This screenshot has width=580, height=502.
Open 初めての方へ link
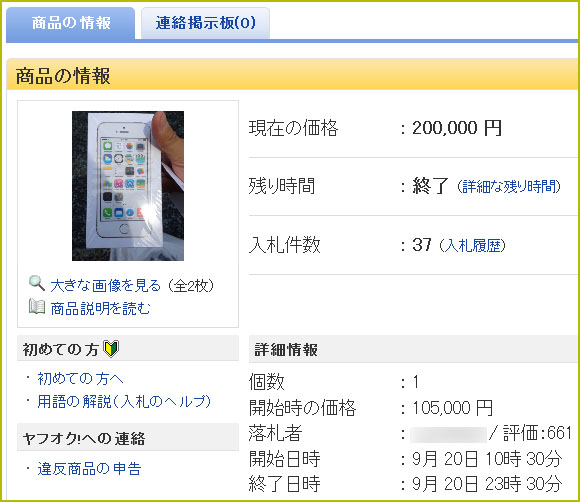coord(80,378)
